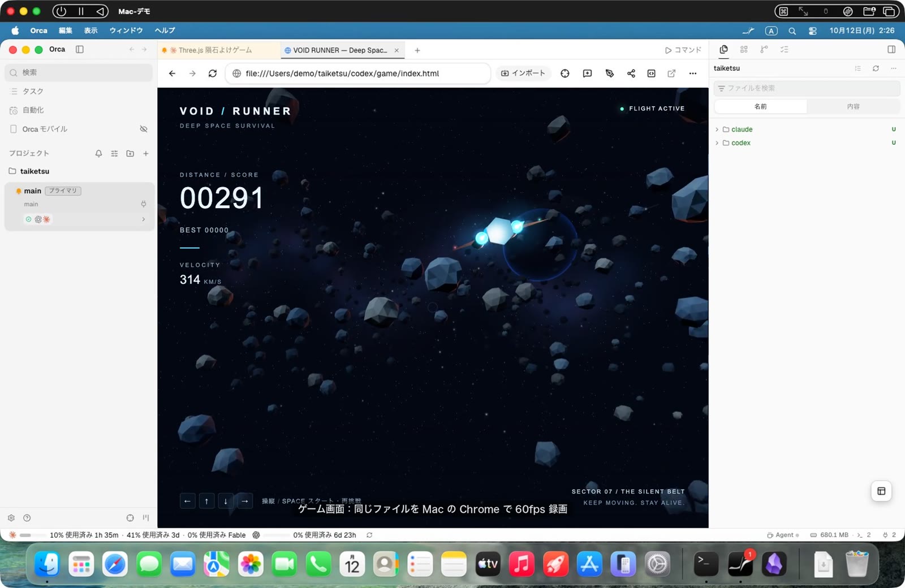Open the checklist tab in right panel
Image resolution: width=905 pixels, height=588 pixels.
pos(785,49)
